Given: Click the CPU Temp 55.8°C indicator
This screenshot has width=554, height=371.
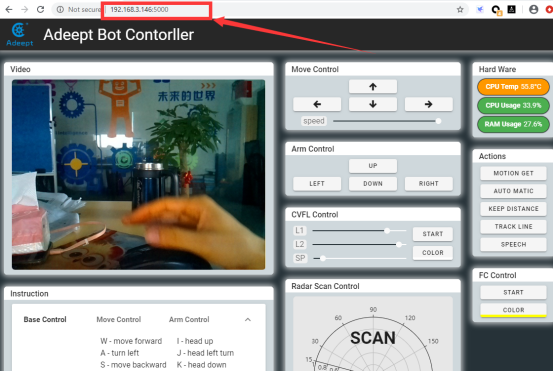Looking at the screenshot, I should 513,87.
